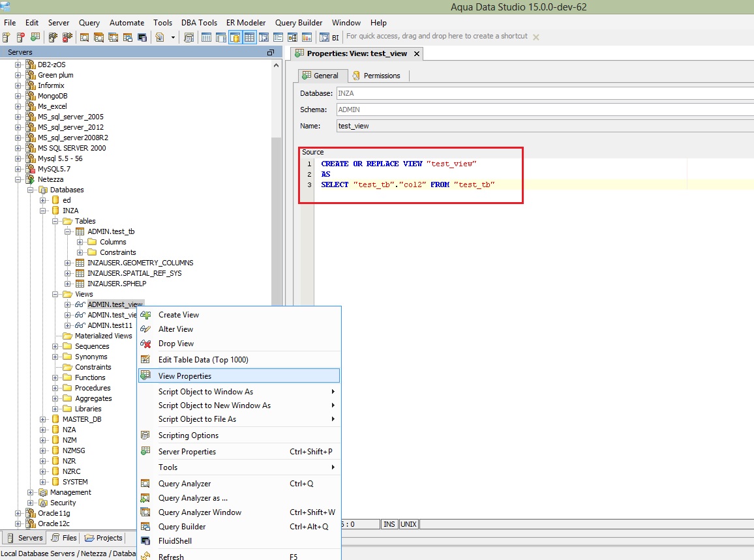Switch to the Projects panel tab
This screenshot has width=754, height=560.
pos(104,538)
